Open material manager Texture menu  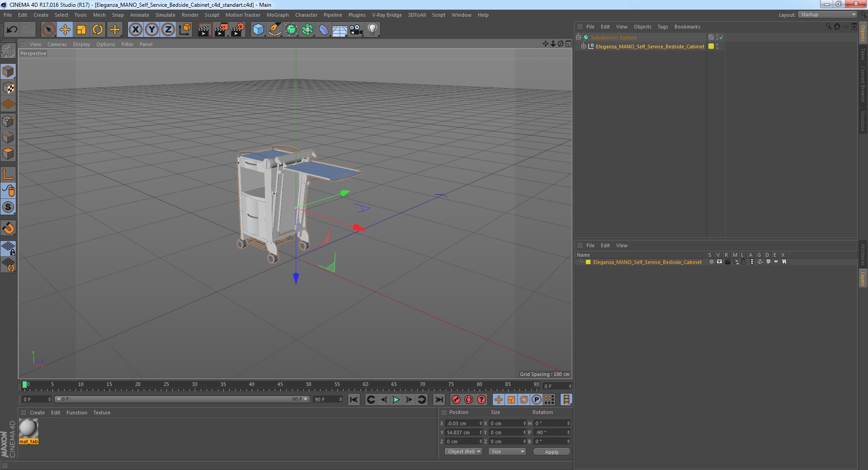[102, 413]
